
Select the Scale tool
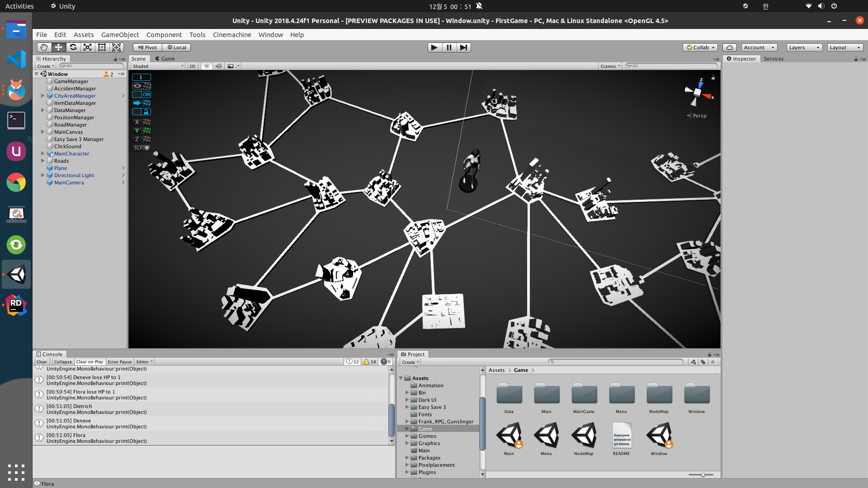[87, 47]
